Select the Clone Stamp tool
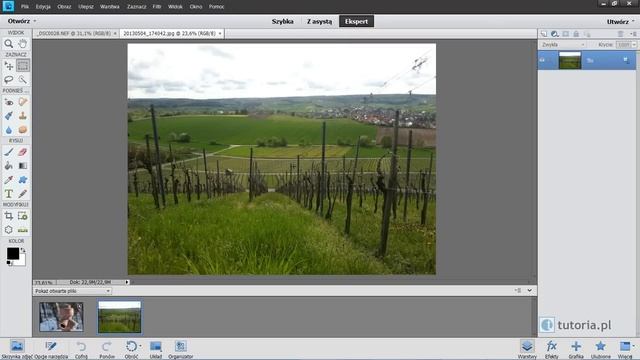The width and height of the screenshot is (640, 360). tap(23, 116)
